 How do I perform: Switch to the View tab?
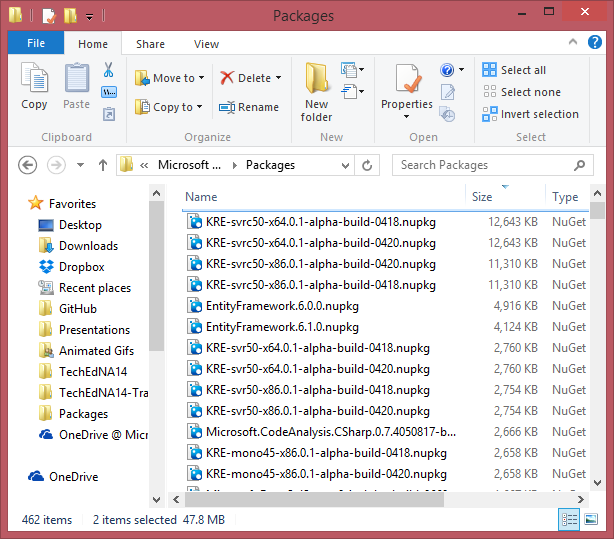coord(206,44)
